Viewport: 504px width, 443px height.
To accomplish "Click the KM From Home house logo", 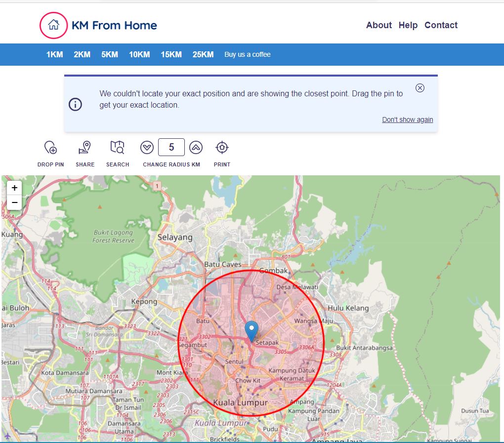I will (54, 25).
